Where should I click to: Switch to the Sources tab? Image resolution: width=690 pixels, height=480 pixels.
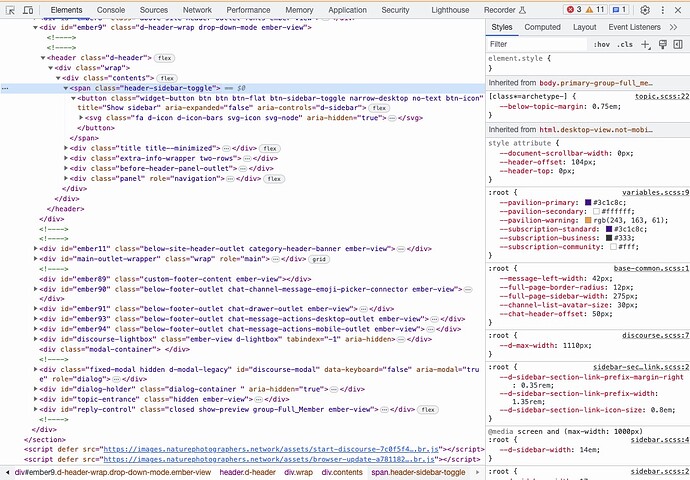tap(154, 10)
